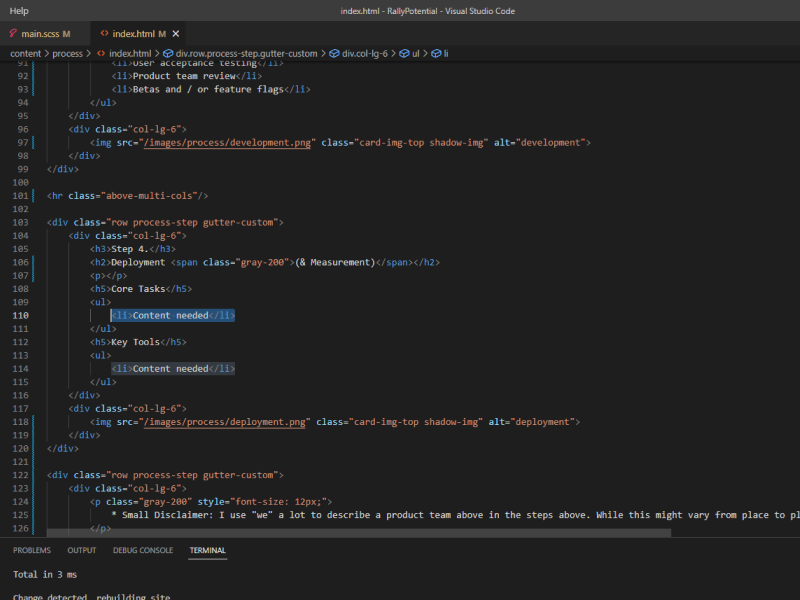
Task: Click 'Content needed' list item on line 114
Action: pos(173,368)
